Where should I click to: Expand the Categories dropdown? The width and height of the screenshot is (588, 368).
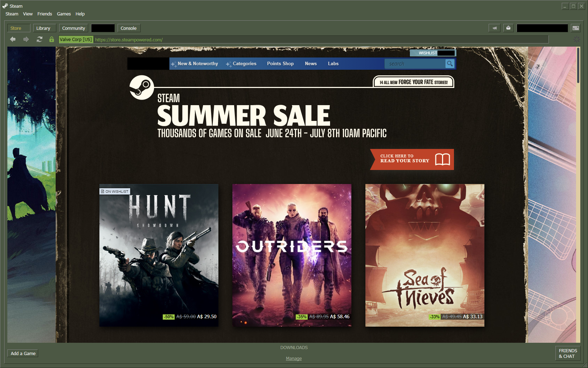click(x=241, y=63)
